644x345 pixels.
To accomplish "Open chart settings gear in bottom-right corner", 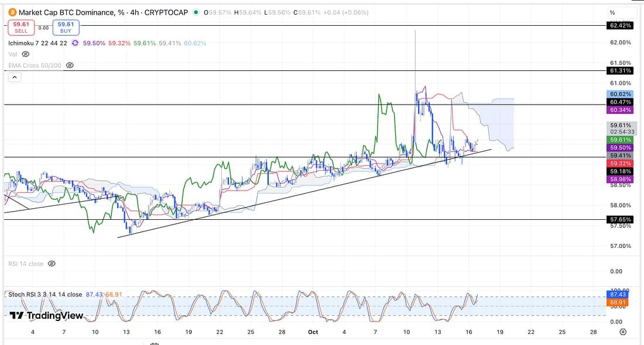I will [x=622, y=332].
